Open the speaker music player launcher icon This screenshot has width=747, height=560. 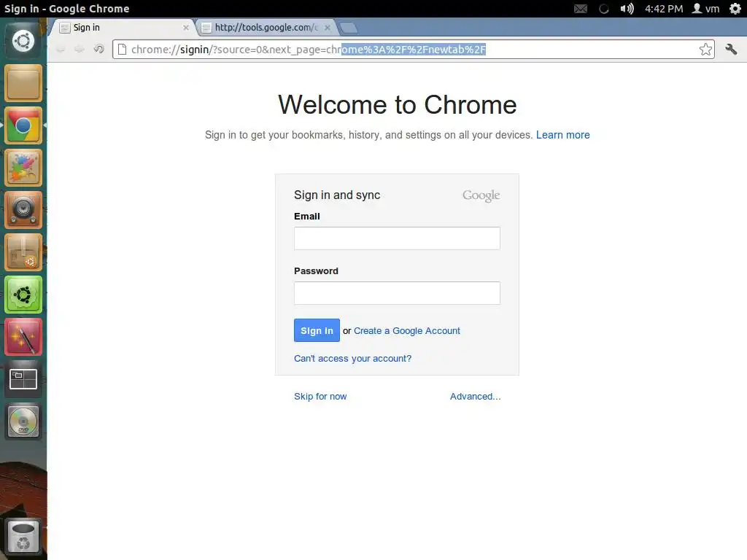point(23,210)
